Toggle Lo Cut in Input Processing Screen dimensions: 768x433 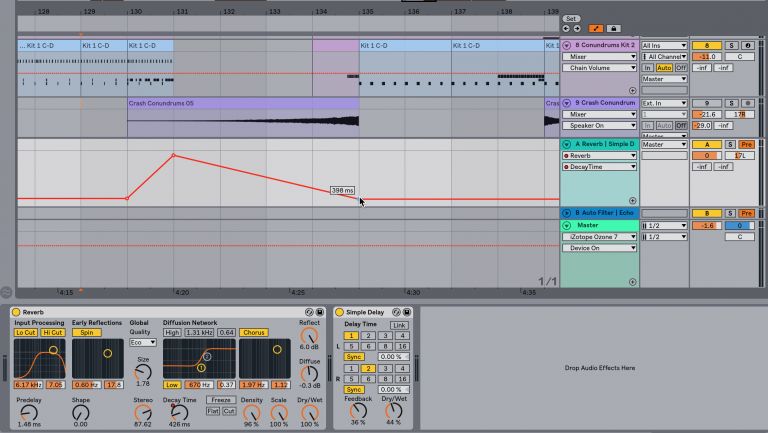coord(25,333)
